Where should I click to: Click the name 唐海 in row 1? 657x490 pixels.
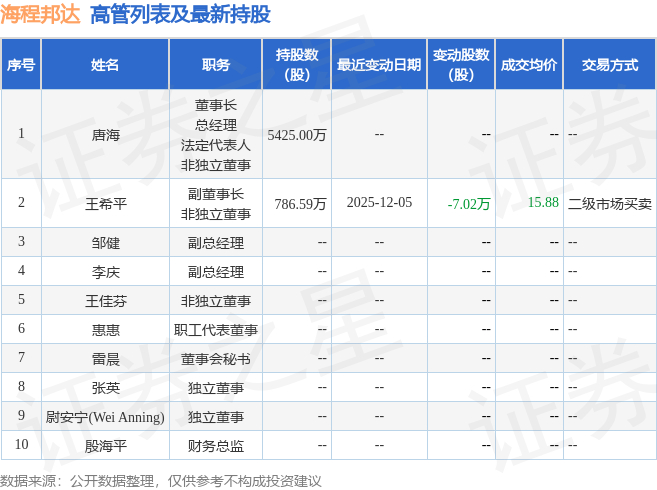(x=106, y=135)
